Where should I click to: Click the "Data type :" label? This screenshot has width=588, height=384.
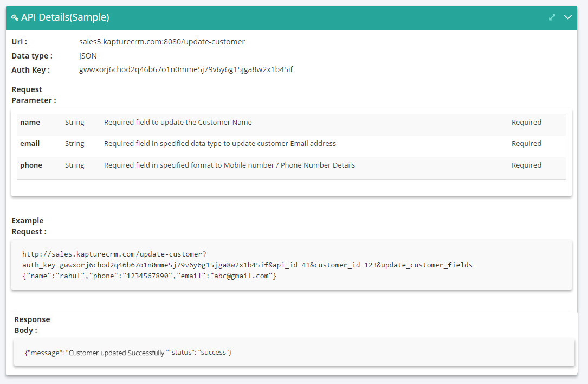click(x=32, y=56)
